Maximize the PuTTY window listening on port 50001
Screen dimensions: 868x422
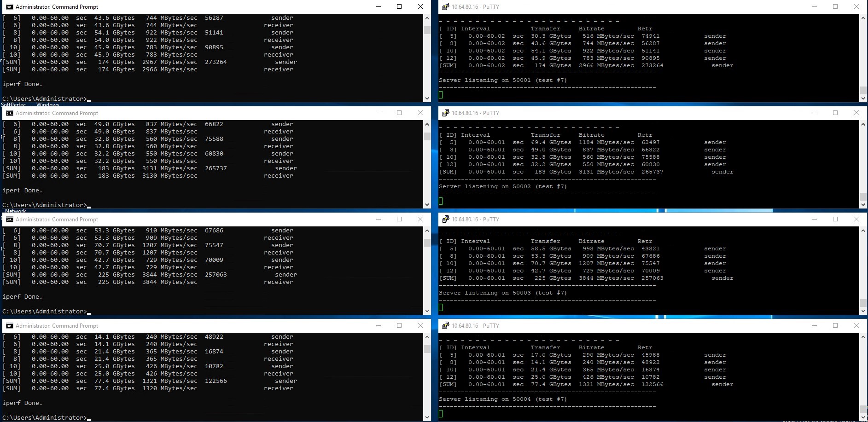coord(835,7)
